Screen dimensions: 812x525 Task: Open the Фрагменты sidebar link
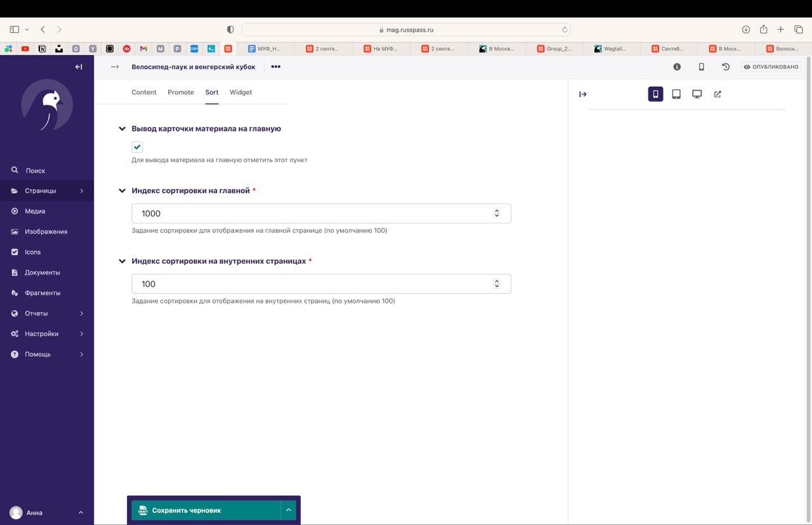[47, 293]
